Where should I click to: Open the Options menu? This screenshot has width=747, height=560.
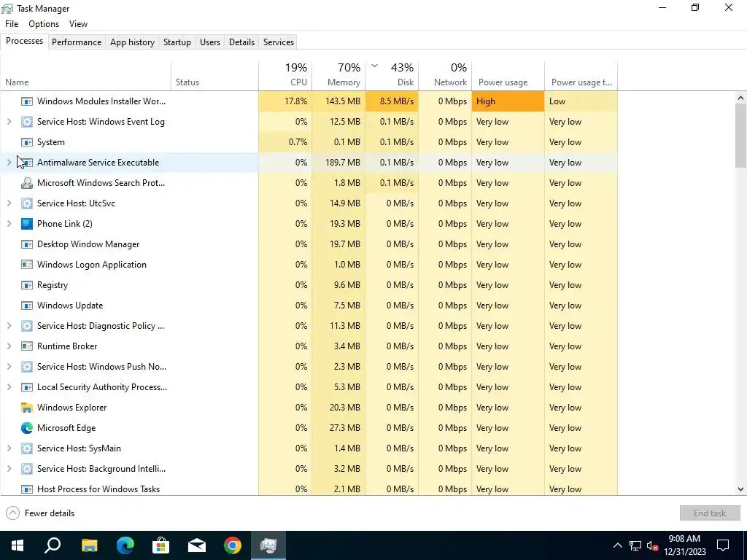44,24
